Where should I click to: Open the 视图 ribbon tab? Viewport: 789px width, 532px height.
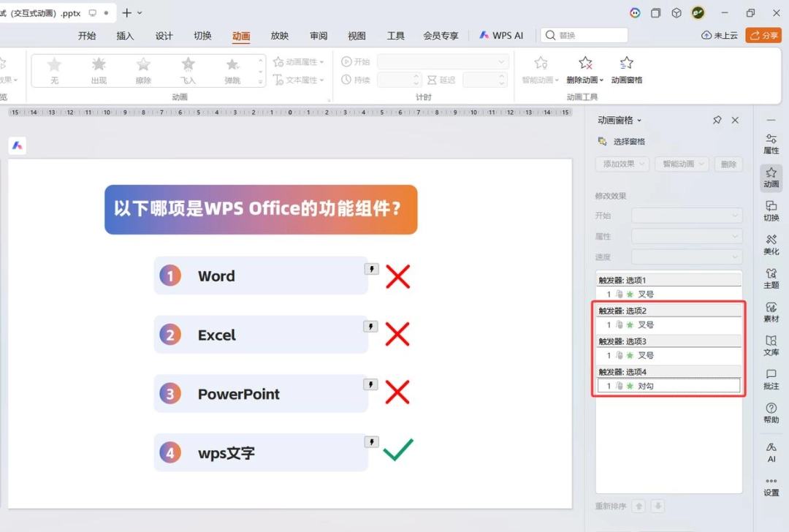(357, 36)
